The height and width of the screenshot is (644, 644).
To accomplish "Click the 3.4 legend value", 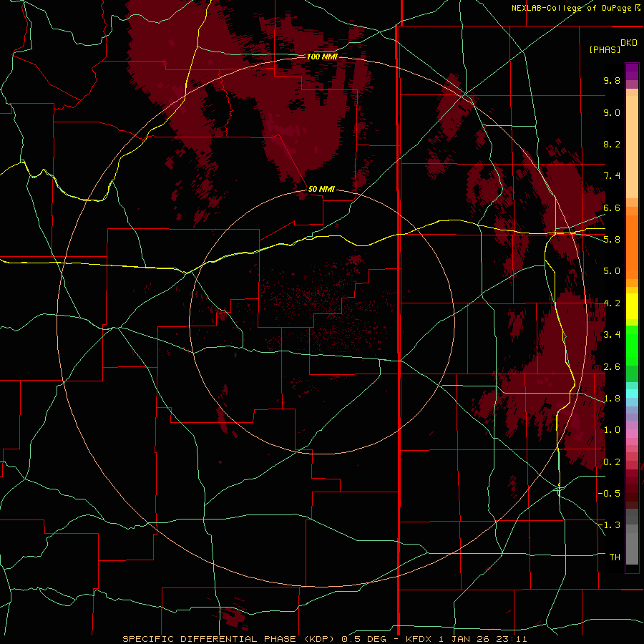I will [x=612, y=335].
